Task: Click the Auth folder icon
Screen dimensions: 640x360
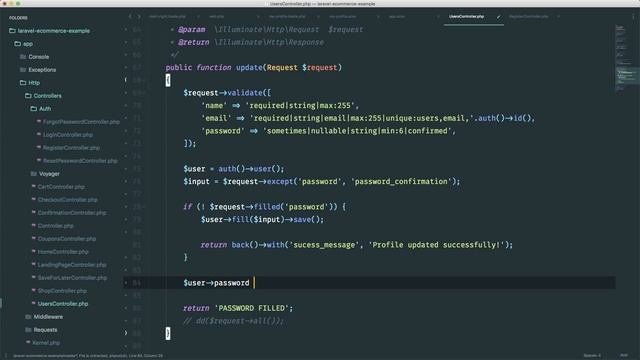Action: click(33, 109)
